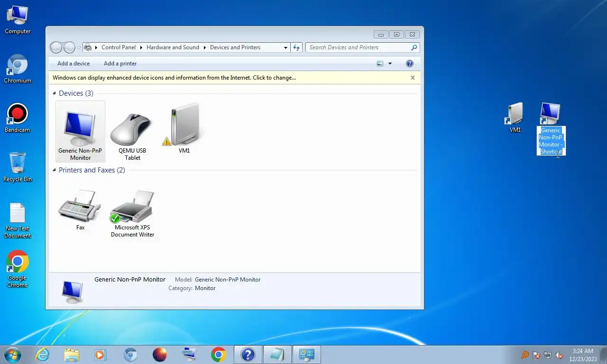The width and height of the screenshot is (607, 364).
Task: Click the Show desktop strip at taskbar end
Action: (604, 355)
